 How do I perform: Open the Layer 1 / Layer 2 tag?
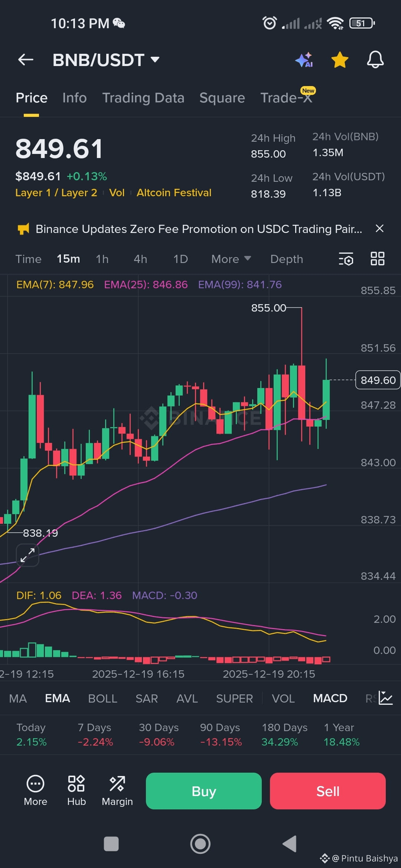[x=56, y=193]
